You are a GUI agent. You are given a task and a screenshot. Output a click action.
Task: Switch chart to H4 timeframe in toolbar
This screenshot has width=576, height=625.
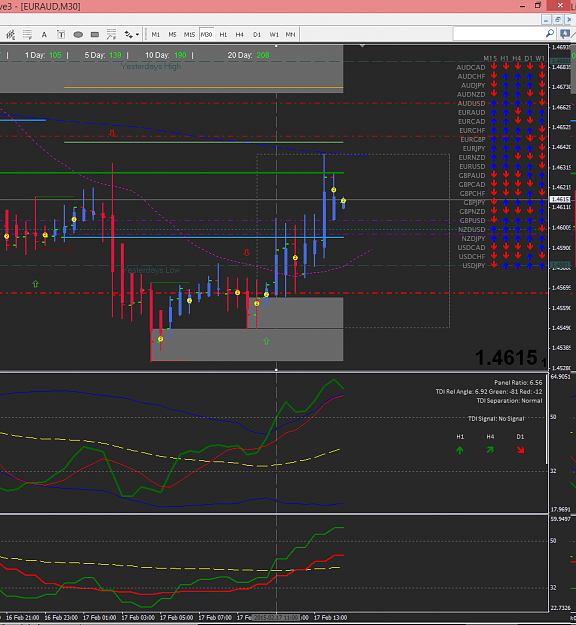[x=240, y=35]
